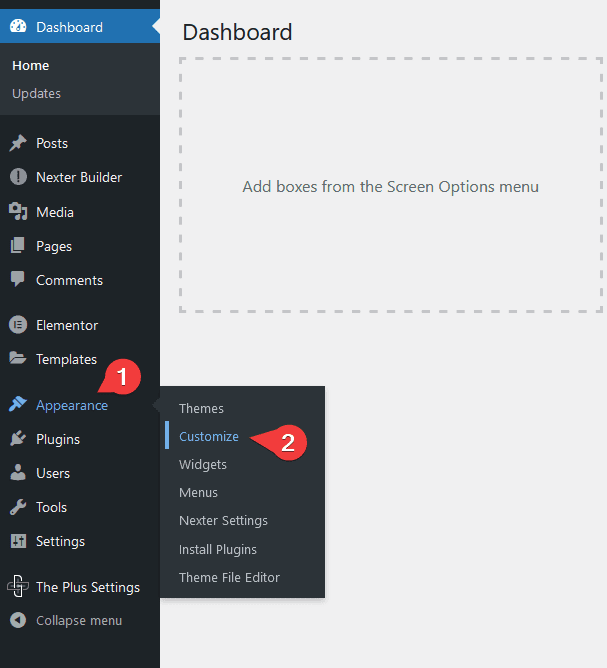Open the Updates submenu link
The image size is (607, 668).
(36, 94)
